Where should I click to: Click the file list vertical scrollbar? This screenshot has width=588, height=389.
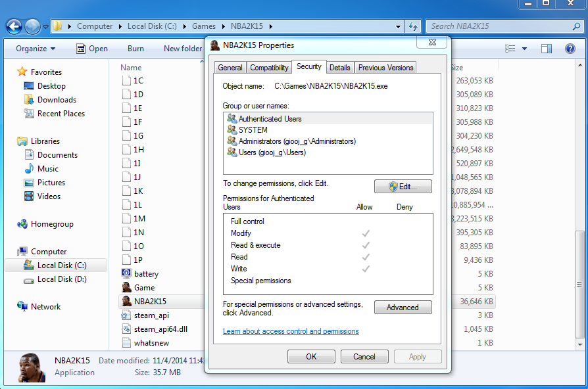coord(580,285)
